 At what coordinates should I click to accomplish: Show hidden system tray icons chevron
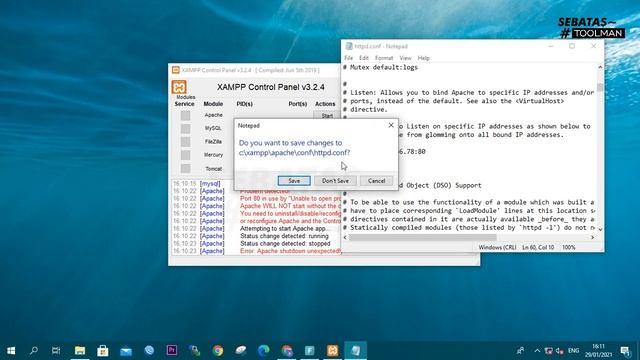point(537,351)
